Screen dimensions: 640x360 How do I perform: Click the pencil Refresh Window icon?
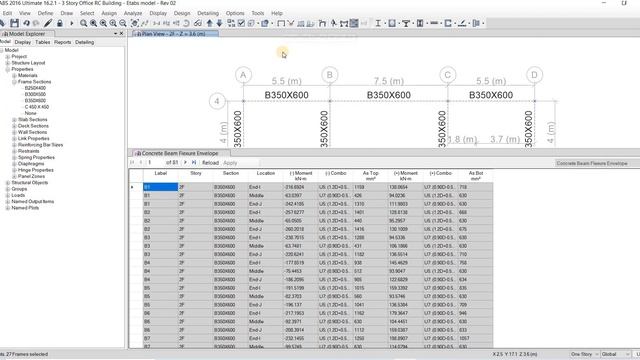[48, 23]
